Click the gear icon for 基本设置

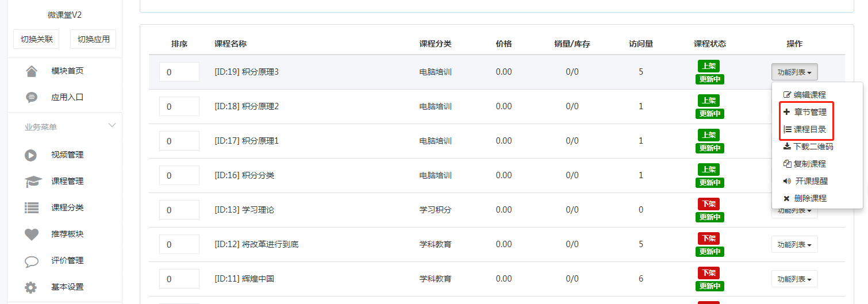pyautogui.click(x=31, y=287)
